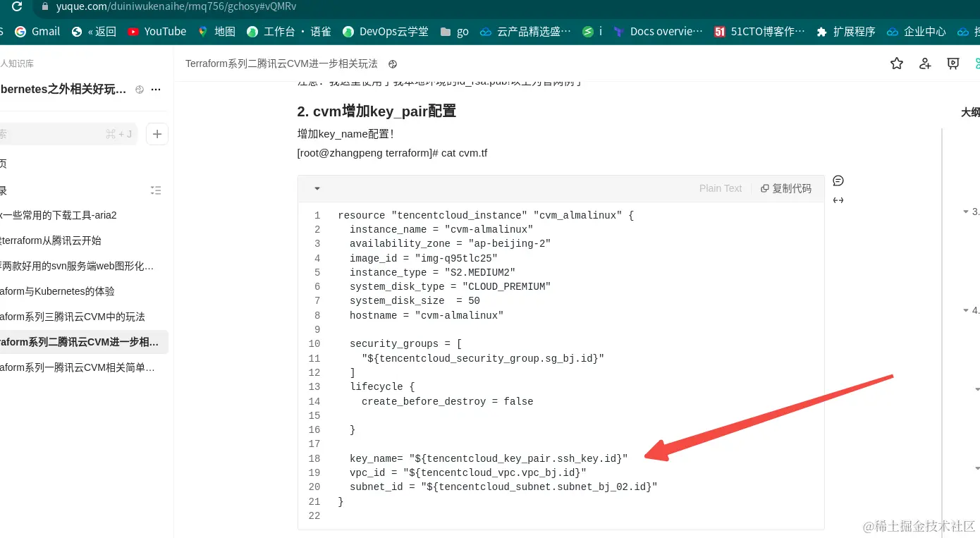Click the document title in the header
Viewport: 980px width, 538px height.
click(x=281, y=63)
